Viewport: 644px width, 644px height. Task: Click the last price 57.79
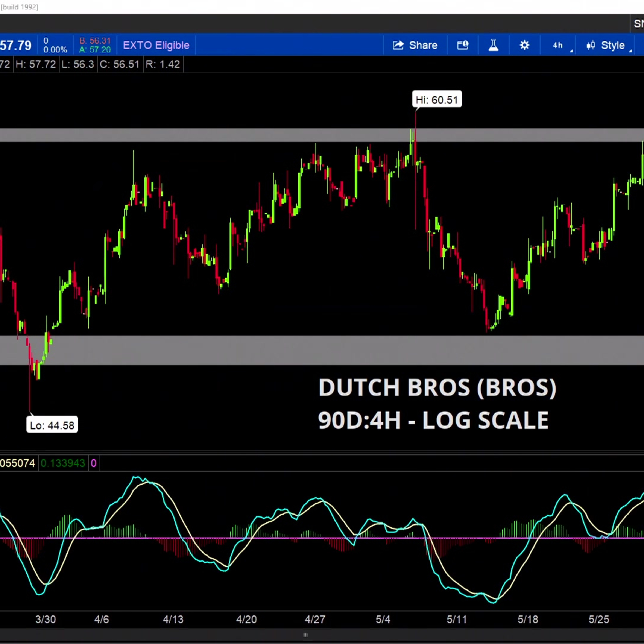pyautogui.click(x=16, y=45)
